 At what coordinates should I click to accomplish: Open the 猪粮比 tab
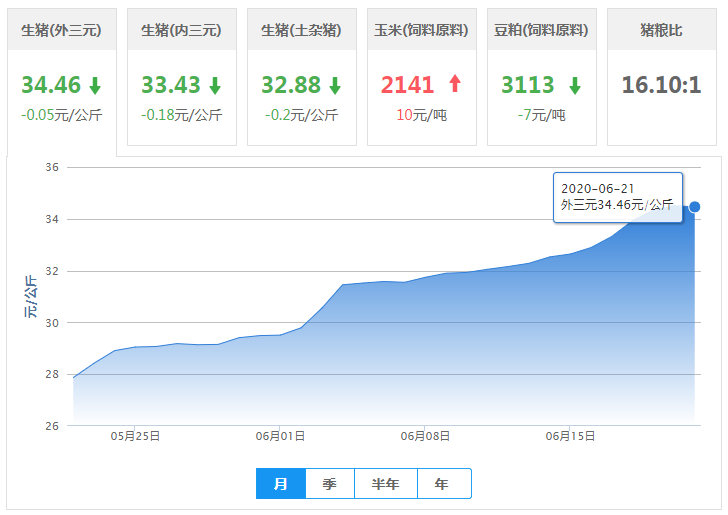[661, 31]
